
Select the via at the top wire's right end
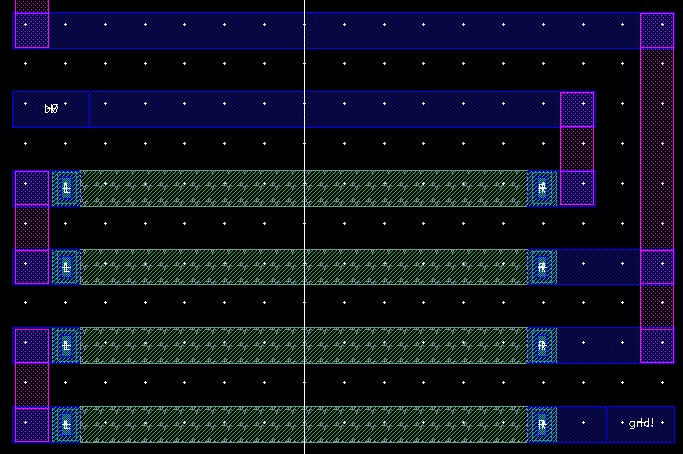point(657,30)
